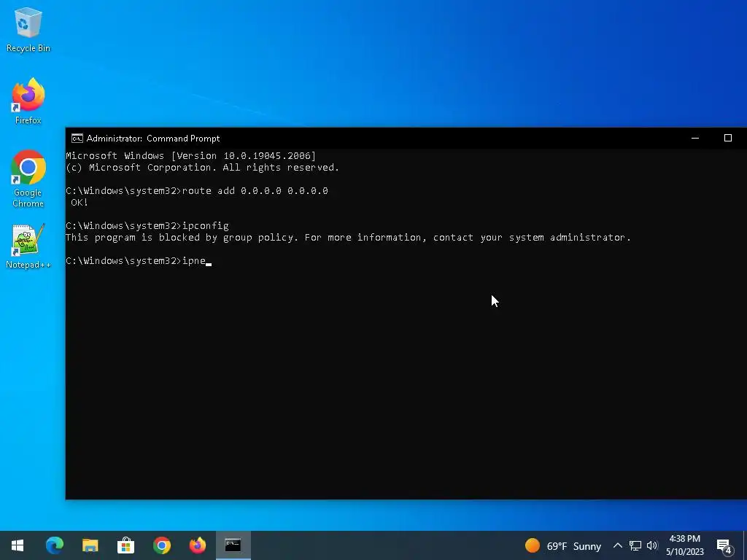This screenshot has width=747, height=560.
Task: Open the network status tray icon
Action: (635, 545)
